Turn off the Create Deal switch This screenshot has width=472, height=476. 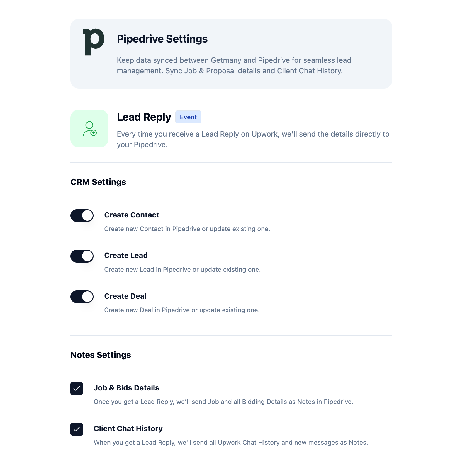click(82, 297)
